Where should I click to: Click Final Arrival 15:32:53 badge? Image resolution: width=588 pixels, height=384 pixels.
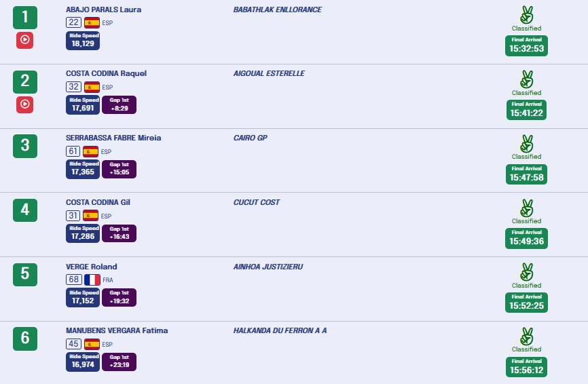[527, 45]
